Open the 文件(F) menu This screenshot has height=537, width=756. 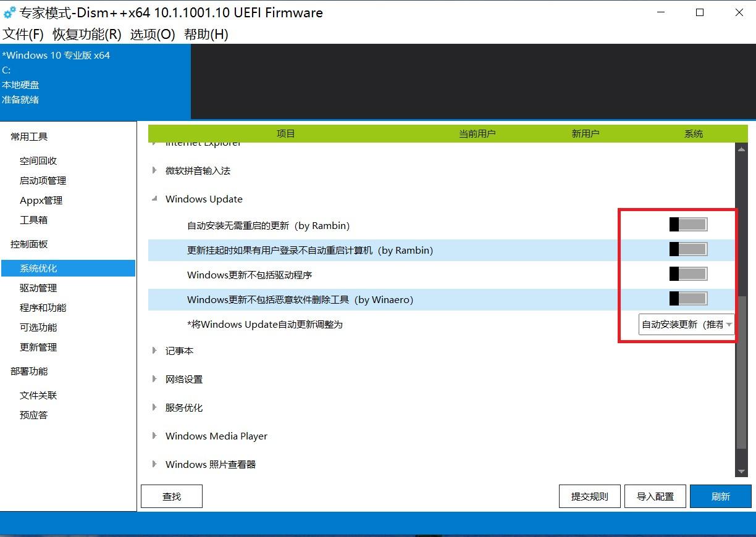point(23,34)
